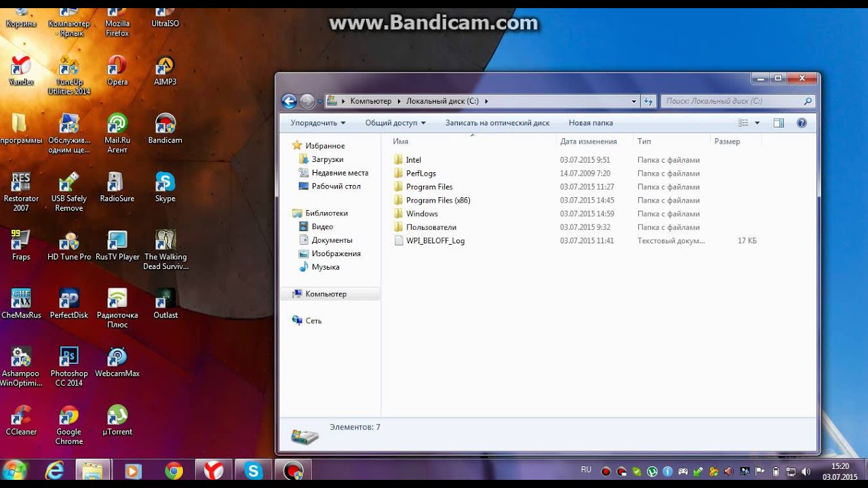Select the Windows folder

point(416,214)
